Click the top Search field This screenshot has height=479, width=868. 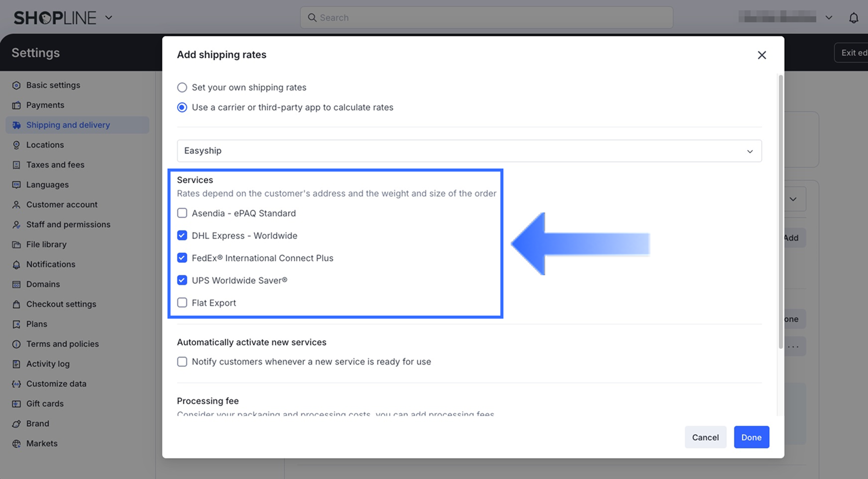pos(486,18)
